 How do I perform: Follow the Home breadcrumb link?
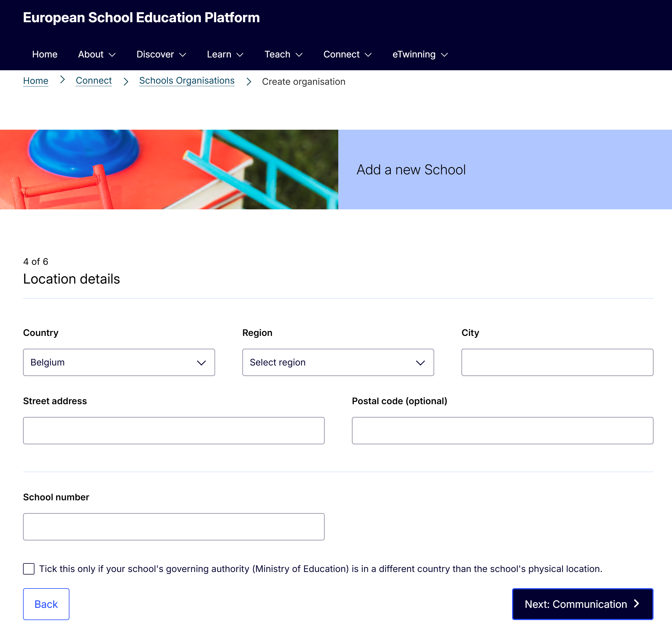[36, 81]
